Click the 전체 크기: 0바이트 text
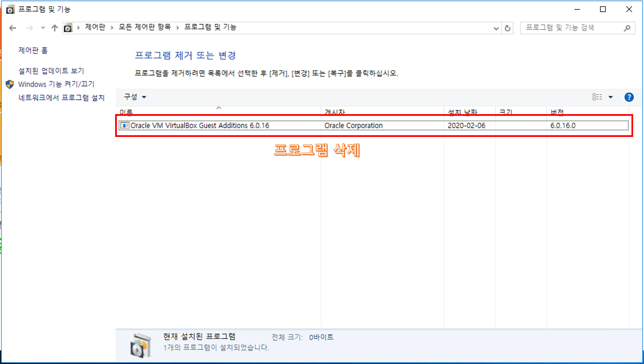The image size is (644, 364). pos(302,337)
